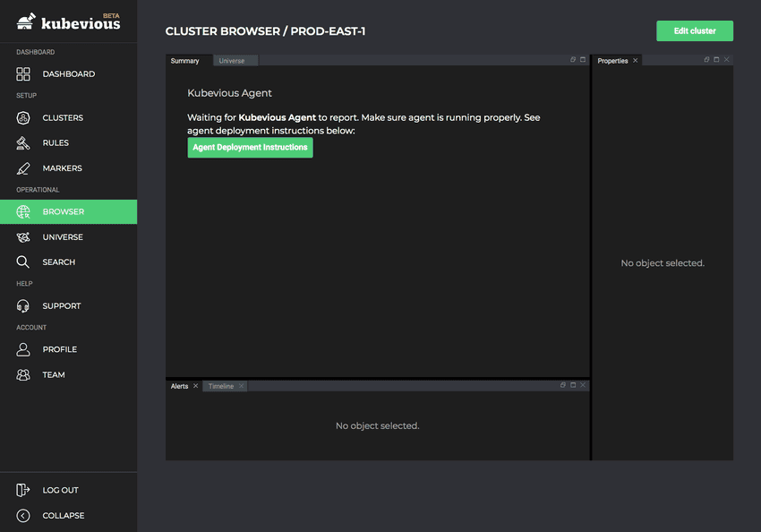
Task: Open the Rules section
Action: click(x=56, y=143)
